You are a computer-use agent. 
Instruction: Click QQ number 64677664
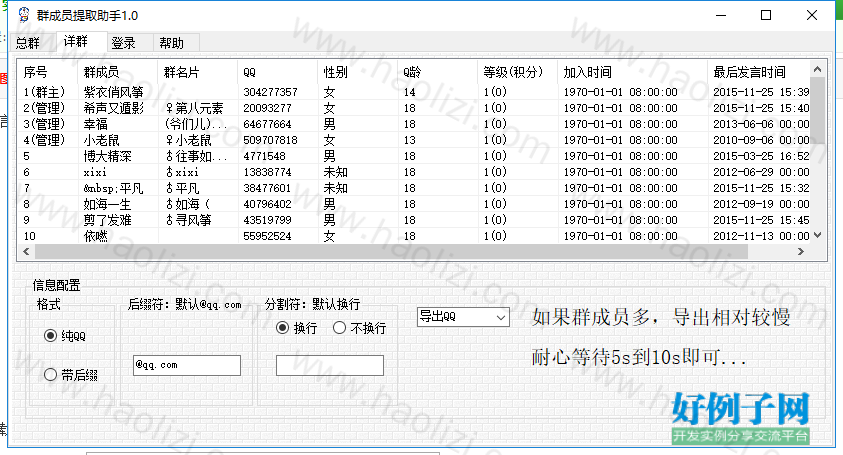point(267,124)
